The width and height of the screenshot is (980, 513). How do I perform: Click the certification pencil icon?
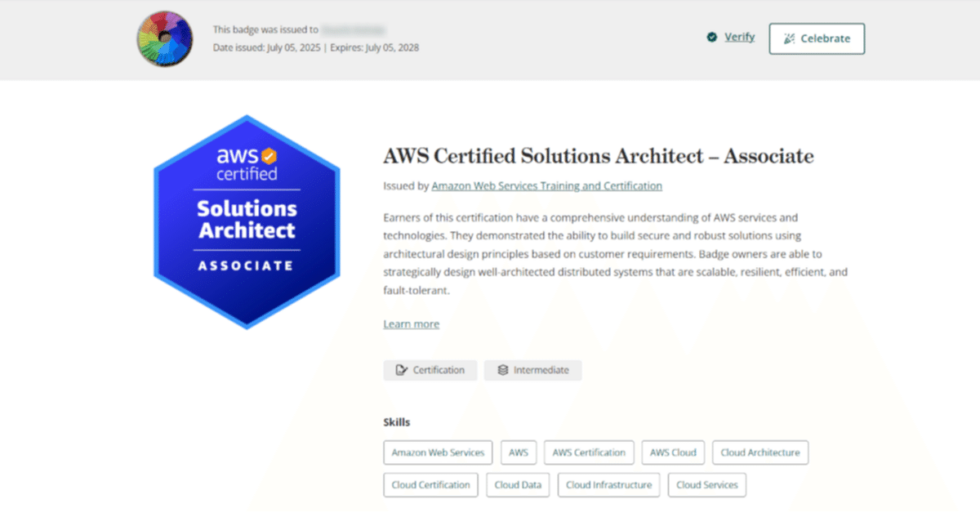point(401,370)
